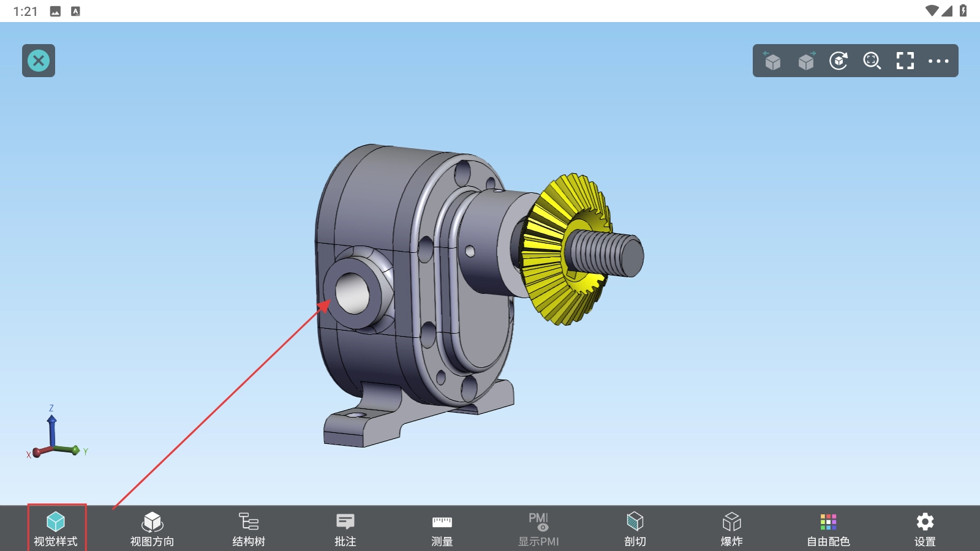
Task: Start the 爆炸 explode view
Action: coord(731,528)
